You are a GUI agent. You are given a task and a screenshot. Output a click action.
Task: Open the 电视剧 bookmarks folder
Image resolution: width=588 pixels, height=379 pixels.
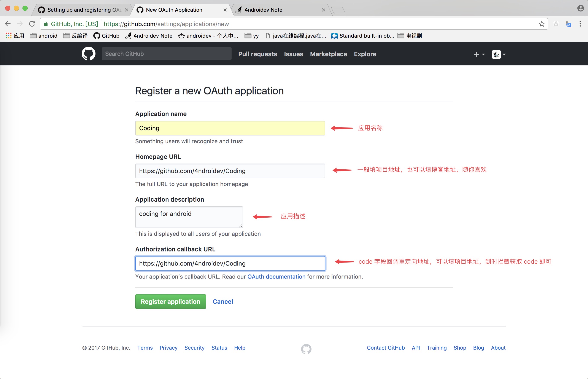[x=410, y=36]
